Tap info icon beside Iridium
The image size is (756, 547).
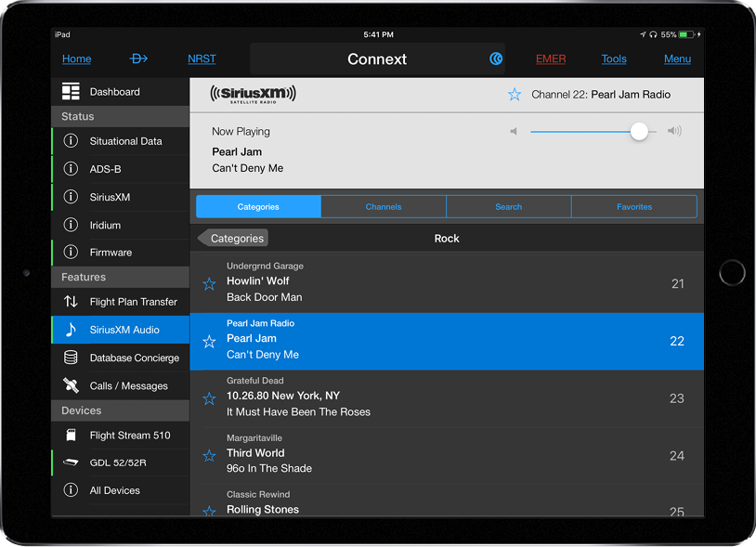[x=71, y=225]
